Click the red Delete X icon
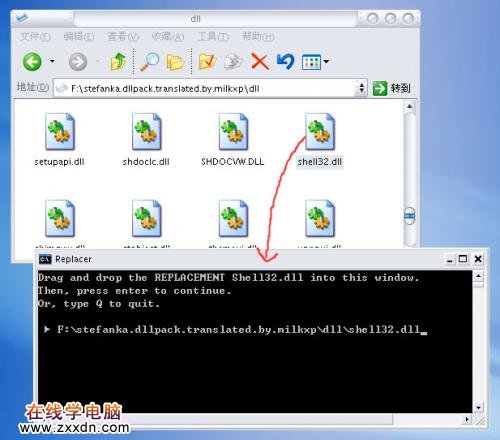Viewport: 500px width, 440px height. 260,62
